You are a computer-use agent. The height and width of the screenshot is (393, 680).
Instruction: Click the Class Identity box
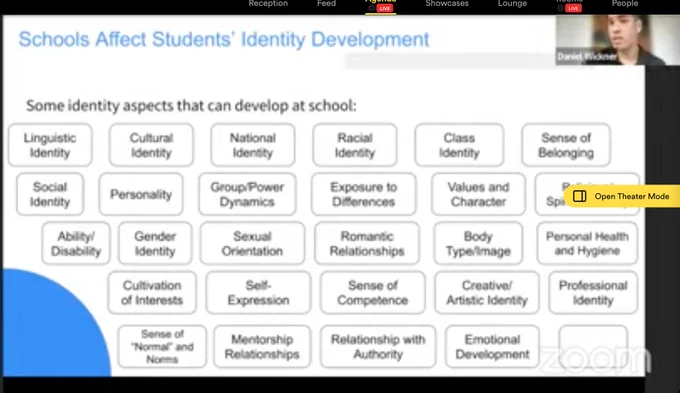[459, 145]
